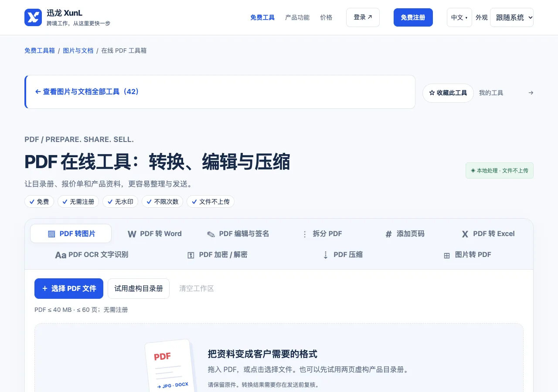
Task: Click the 收藏此工具 button
Action: tap(448, 93)
